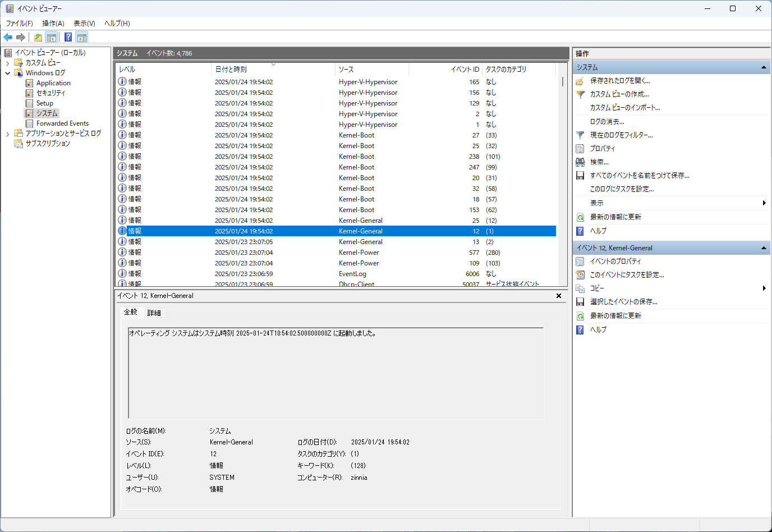Open 保存されたログを開く in actions pane
Viewport: 772px width, 532px height.
point(619,81)
